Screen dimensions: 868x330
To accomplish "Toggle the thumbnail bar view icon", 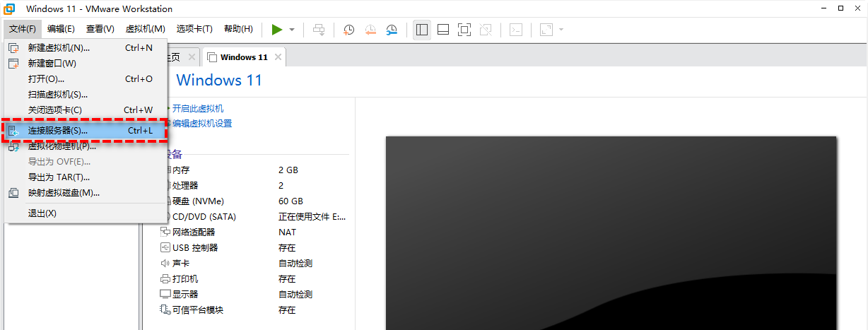I will pyautogui.click(x=443, y=30).
